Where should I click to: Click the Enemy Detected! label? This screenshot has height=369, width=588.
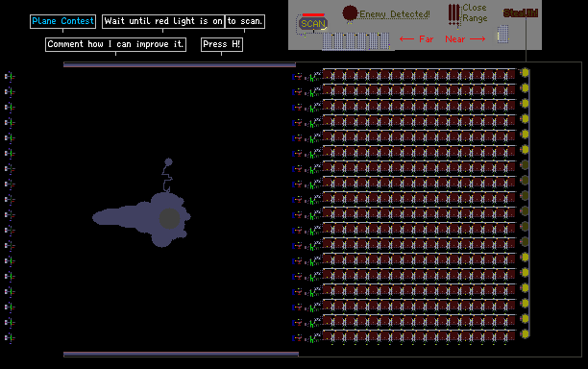(x=395, y=14)
